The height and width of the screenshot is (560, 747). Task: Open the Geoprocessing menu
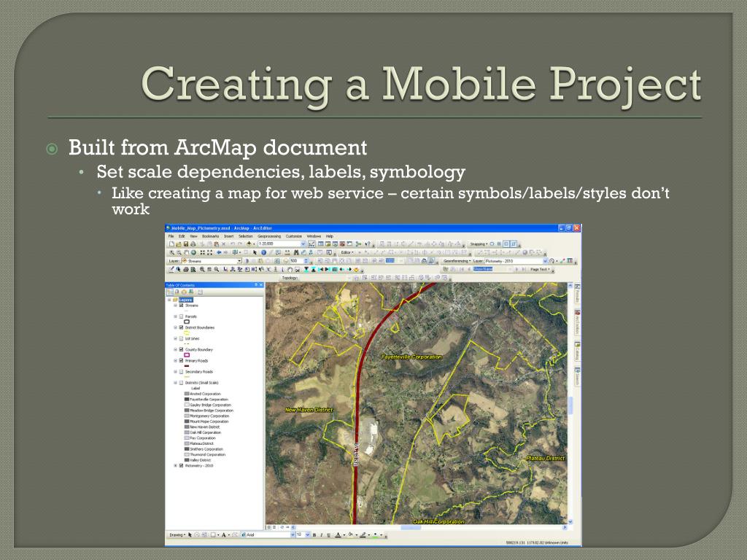(x=268, y=236)
